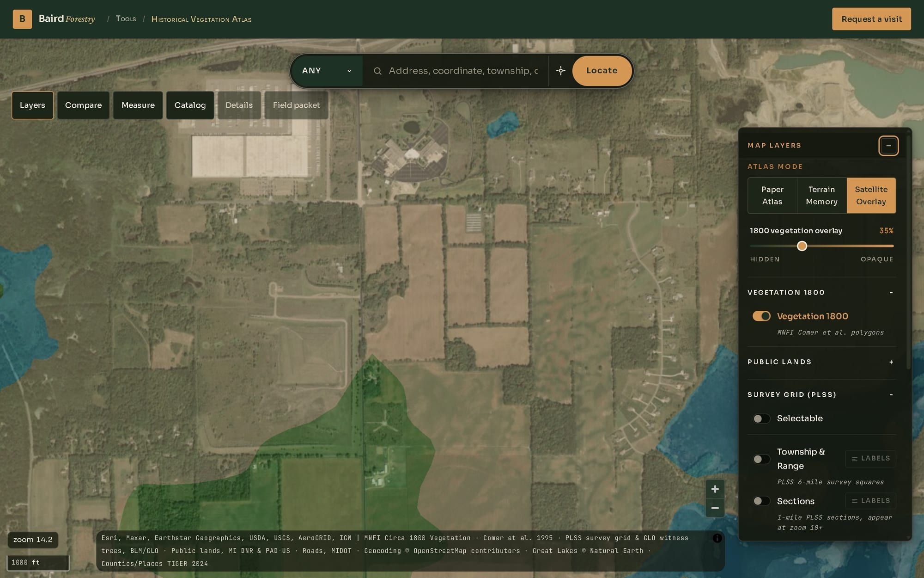Click the 35% overlay opacity value
The width and height of the screenshot is (924, 578).
click(886, 231)
